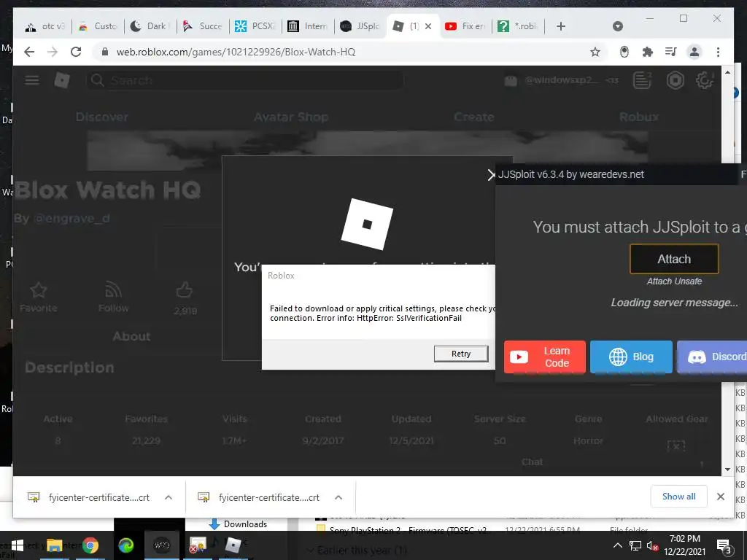Screen dimensions: 747x560
Task: Open the certificate window taskbar icon
Action: click(197, 545)
